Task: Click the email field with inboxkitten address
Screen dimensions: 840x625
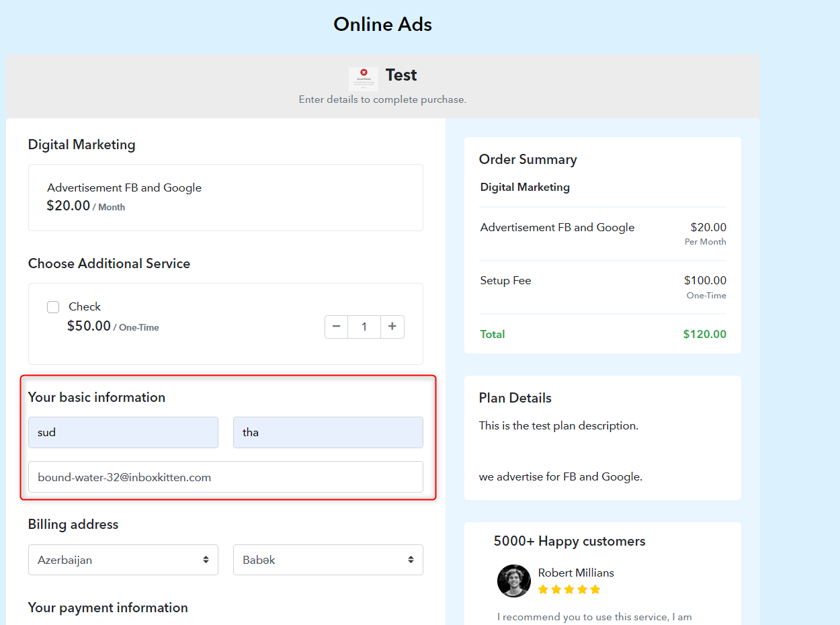Action: coord(226,477)
